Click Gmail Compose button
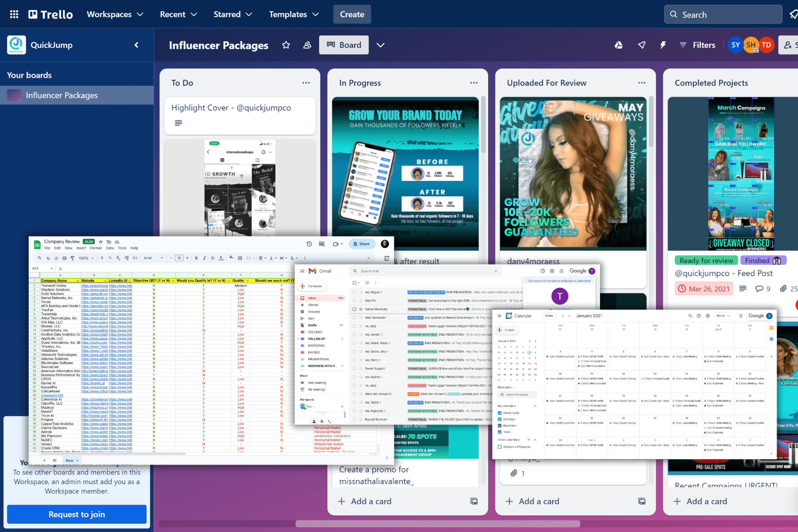Image resolution: width=798 pixels, height=532 pixels. click(x=312, y=286)
